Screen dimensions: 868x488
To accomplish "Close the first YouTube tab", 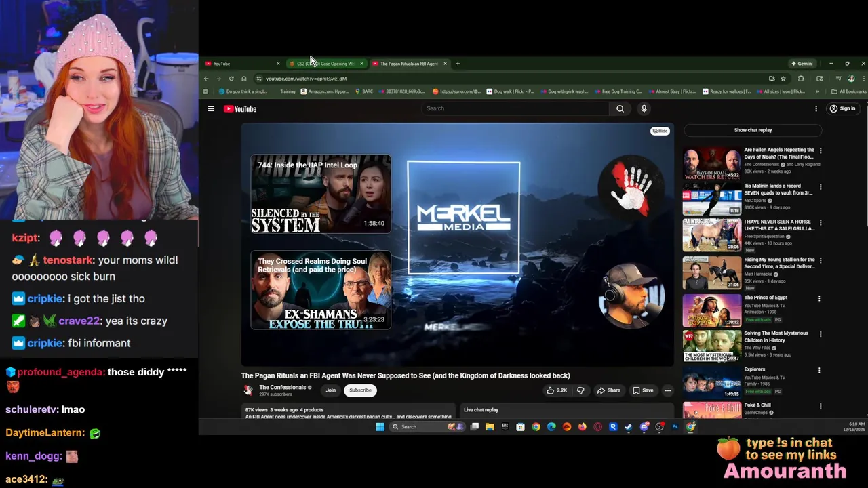I will [x=278, y=64].
